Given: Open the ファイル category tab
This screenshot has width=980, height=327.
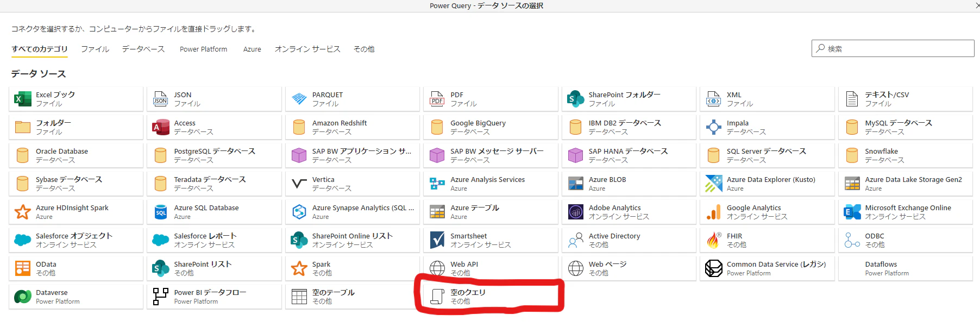Looking at the screenshot, I should pyautogui.click(x=95, y=49).
